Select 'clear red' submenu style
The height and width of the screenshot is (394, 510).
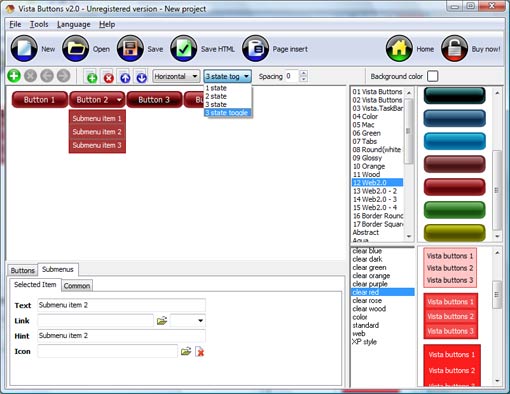coord(383,292)
